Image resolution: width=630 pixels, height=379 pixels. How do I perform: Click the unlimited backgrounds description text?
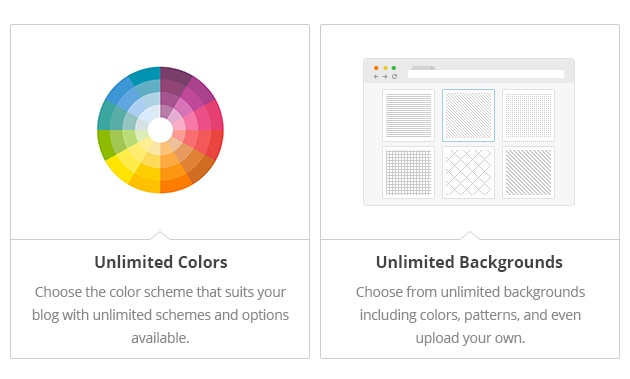click(470, 315)
